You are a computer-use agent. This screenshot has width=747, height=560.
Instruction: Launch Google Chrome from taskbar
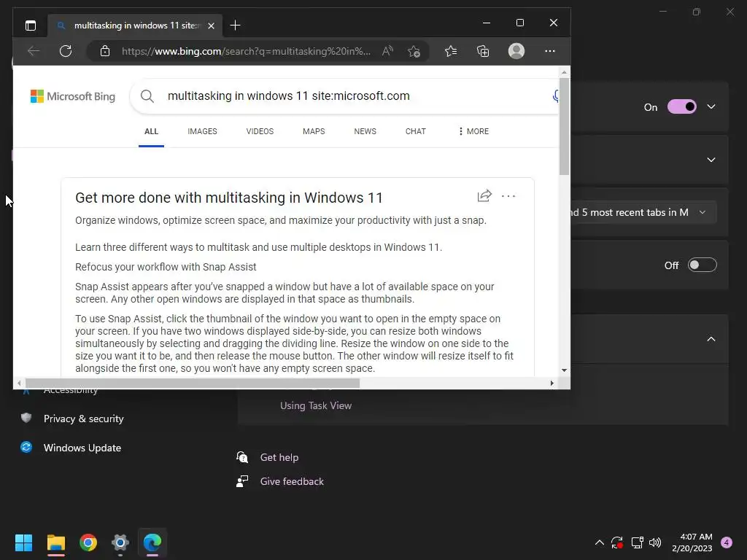coord(88,542)
